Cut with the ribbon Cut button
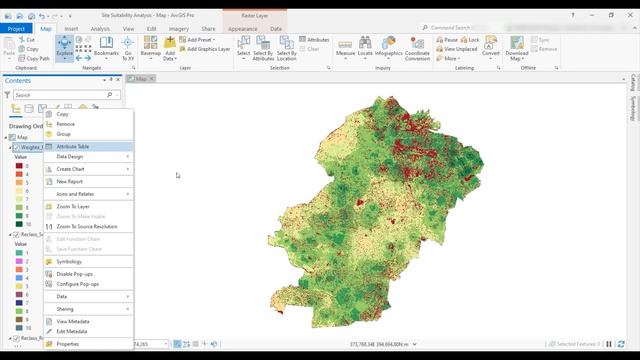Screen dimensions: 640x360 27,40
